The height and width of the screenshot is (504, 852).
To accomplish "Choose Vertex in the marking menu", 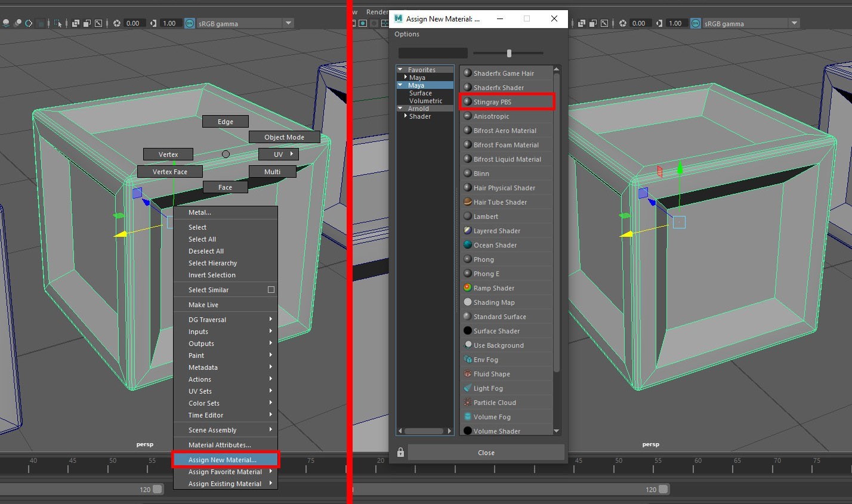I will pos(168,154).
